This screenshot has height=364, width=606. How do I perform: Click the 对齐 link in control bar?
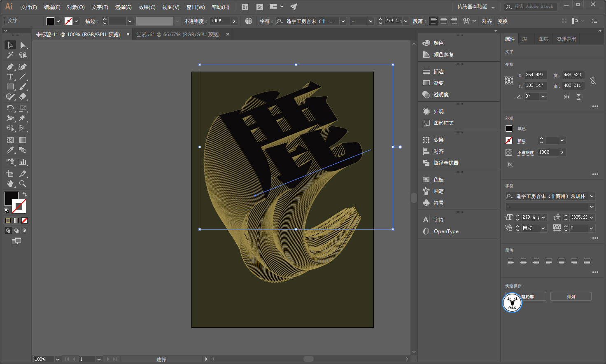(487, 21)
